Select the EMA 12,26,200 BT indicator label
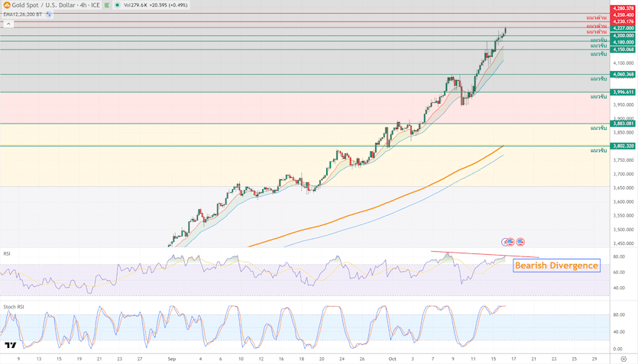638x364 pixels. (23, 14)
